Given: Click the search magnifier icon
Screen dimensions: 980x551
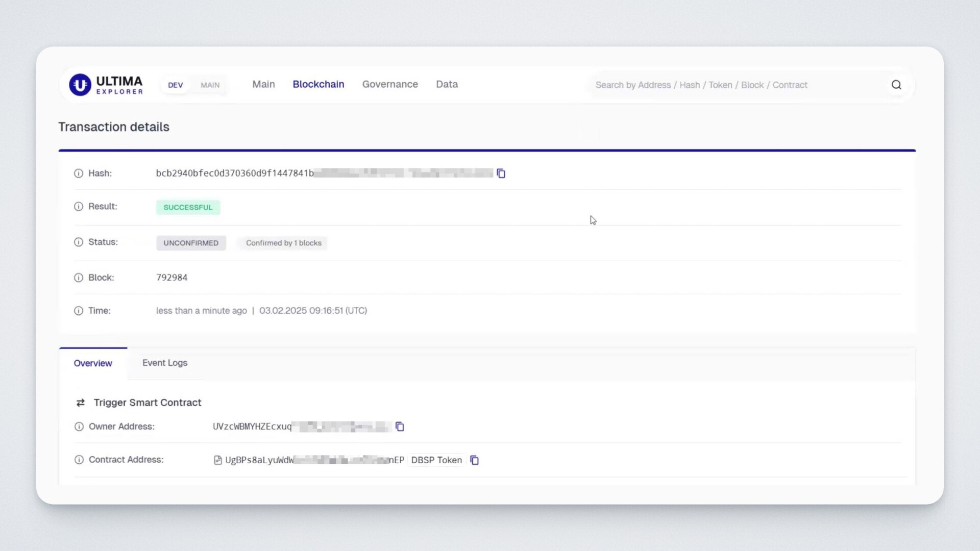Looking at the screenshot, I should 896,85.
